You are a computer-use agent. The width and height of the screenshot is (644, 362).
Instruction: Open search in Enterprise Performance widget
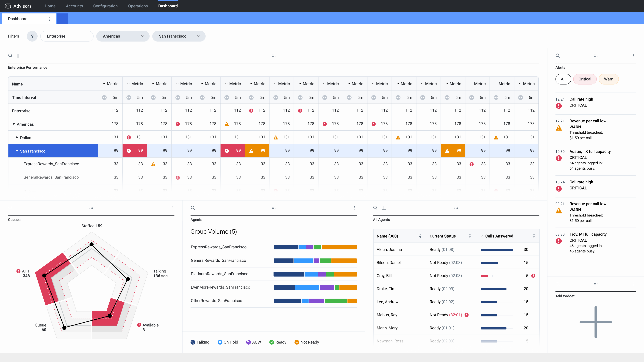pos(10,56)
